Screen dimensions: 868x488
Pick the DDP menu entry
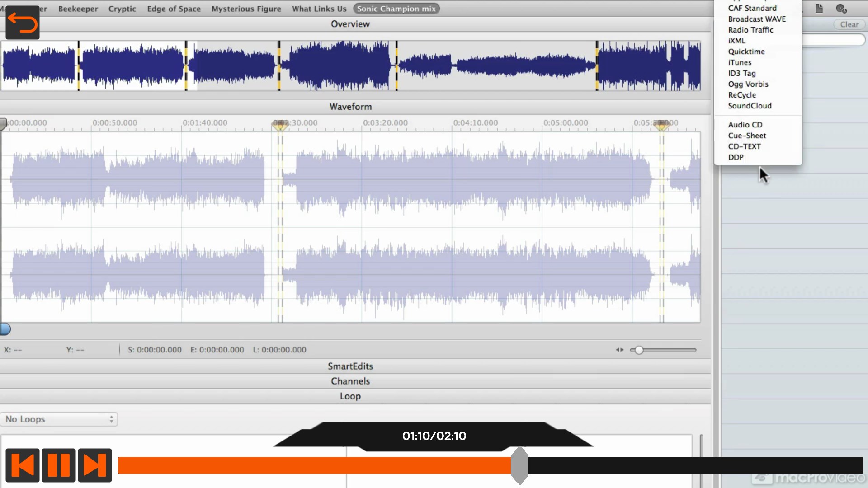(x=736, y=157)
